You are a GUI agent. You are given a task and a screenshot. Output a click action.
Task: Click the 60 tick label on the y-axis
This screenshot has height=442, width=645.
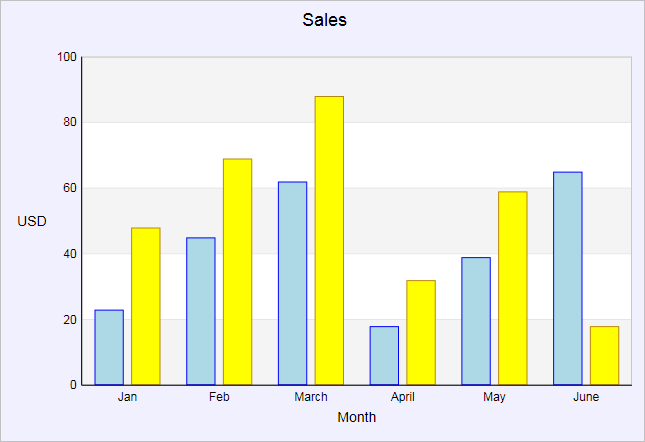(70, 188)
